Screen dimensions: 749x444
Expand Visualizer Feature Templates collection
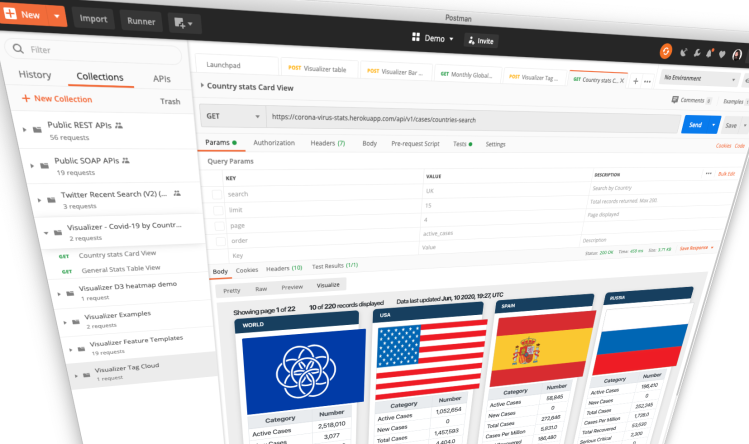point(71,349)
